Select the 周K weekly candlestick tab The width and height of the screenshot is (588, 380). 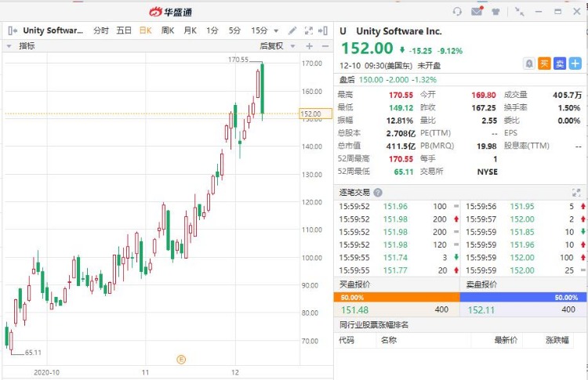click(x=168, y=31)
